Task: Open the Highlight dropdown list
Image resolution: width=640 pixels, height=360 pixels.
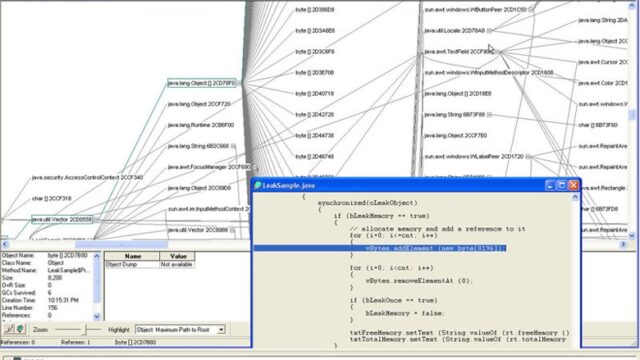Action: coord(221,329)
